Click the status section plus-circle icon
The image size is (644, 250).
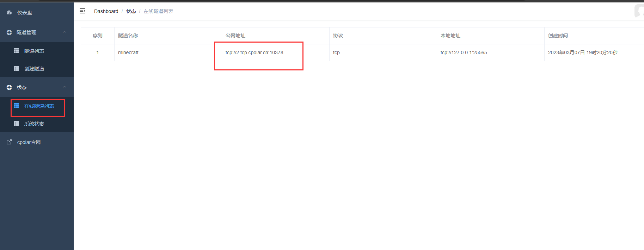tap(9, 87)
